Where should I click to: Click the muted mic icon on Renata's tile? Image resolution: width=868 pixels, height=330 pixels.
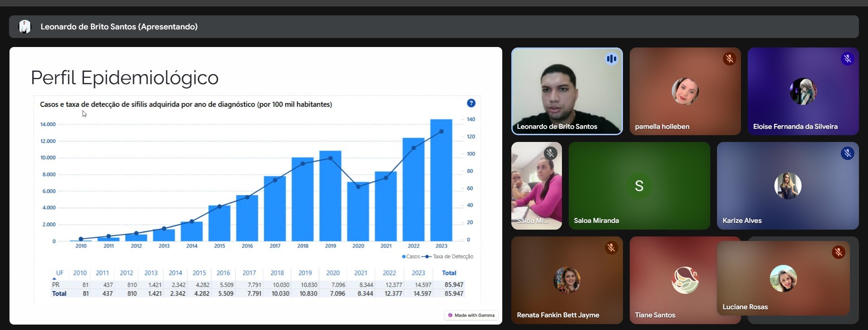(x=611, y=248)
